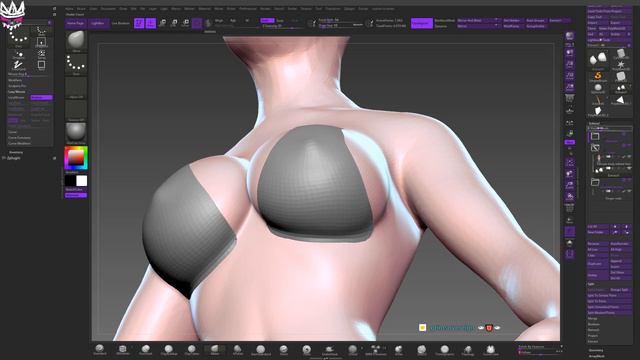
Task: Expand the Curve Modifiers section
Action: click(x=19, y=143)
